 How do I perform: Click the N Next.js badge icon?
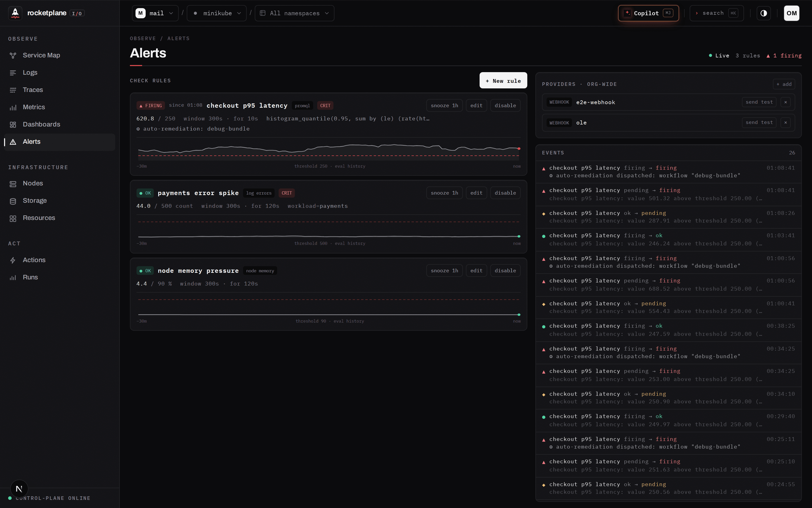point(19,489)
